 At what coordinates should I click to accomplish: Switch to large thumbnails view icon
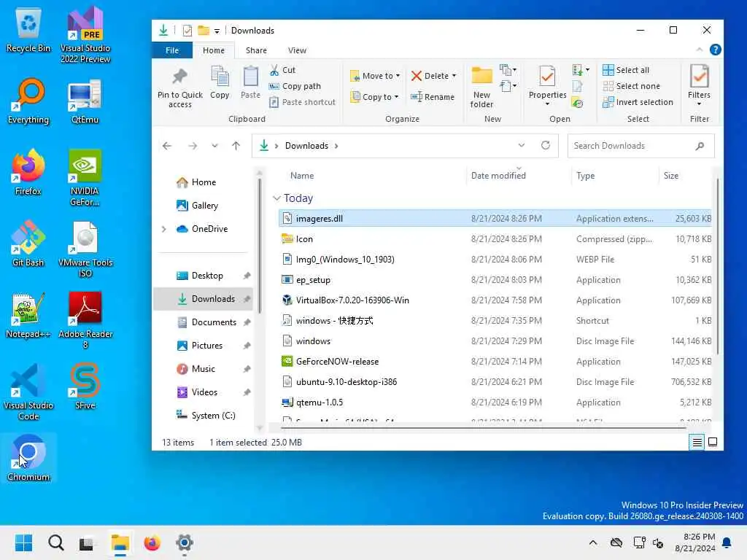(x=713, y=443)
